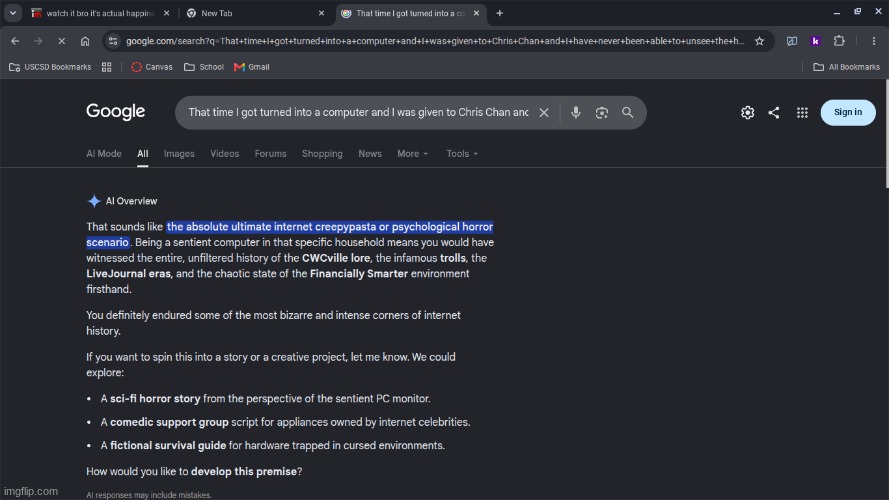Go back to the previous page

tap(15, 41)
